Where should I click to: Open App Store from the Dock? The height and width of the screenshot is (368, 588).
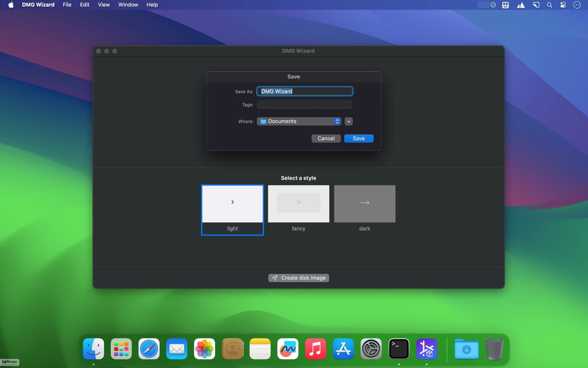343,349
